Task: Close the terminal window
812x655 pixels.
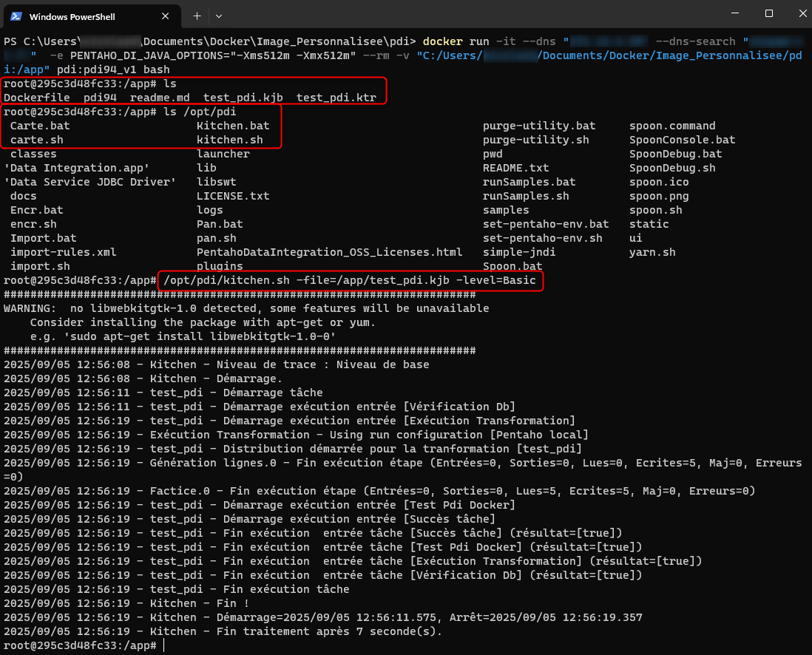Action: coord(802,13)
